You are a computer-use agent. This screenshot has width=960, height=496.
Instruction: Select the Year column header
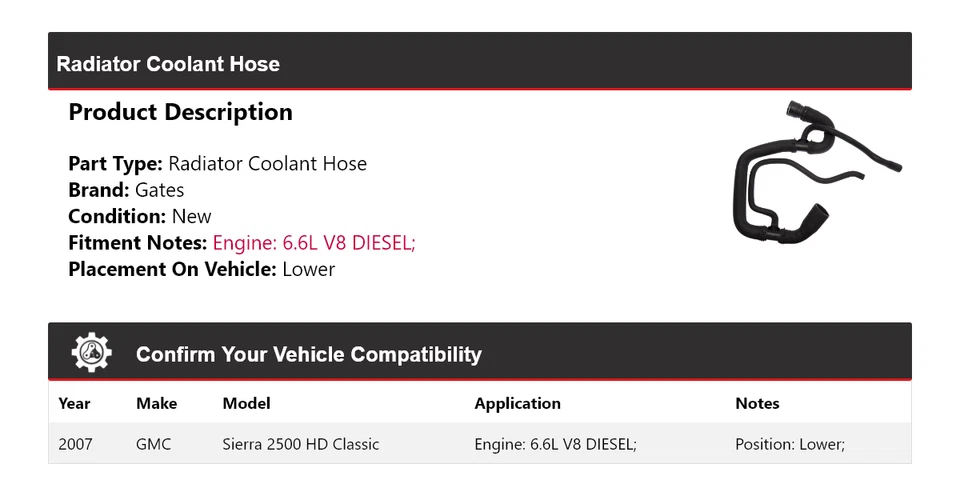[74, 403]
